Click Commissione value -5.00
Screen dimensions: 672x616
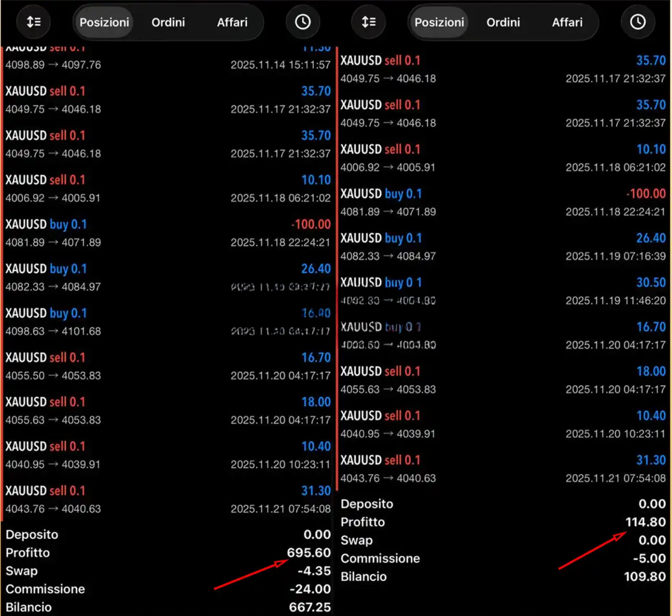649,558
